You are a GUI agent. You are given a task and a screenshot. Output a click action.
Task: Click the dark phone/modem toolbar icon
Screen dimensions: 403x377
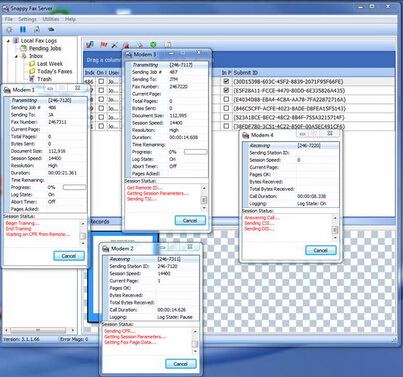click(x=51, y=30)
